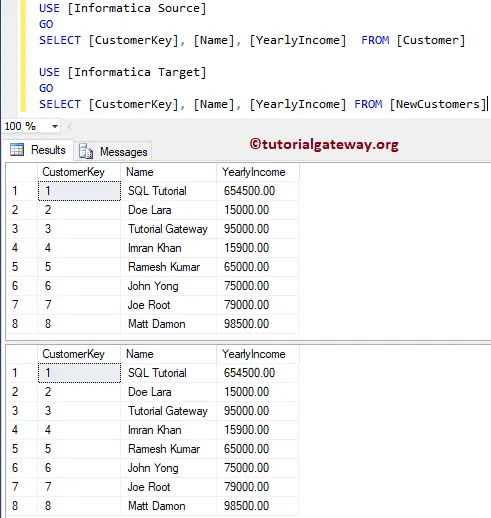This screenshot has height=518, width=491.
Task: Click 654500.00 cell in second grid
Action: 257,373
